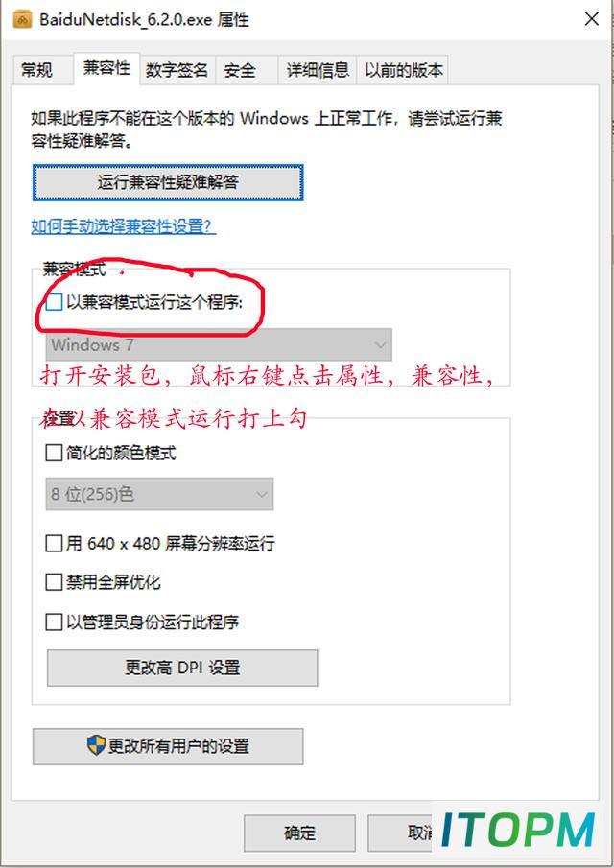Toggle 用 640 x 480 屏幕分辨率运行
Viewport: 614px width, 868px height.
click(54, 543)
